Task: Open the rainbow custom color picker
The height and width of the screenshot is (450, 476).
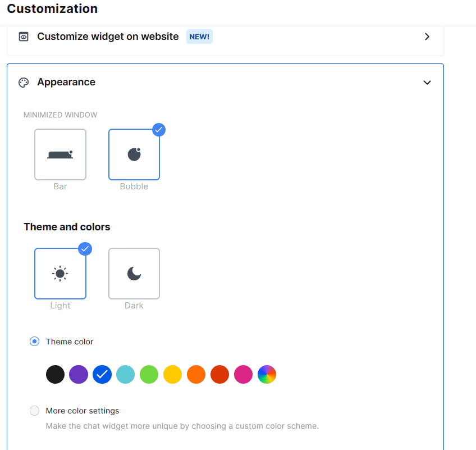Action: click(x=267, y=374)
